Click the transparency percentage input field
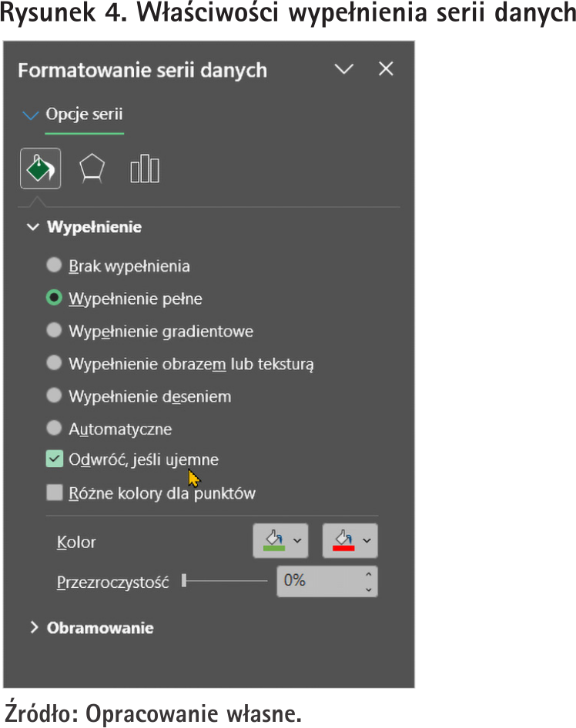576x728 pixels. pos(318,582)
